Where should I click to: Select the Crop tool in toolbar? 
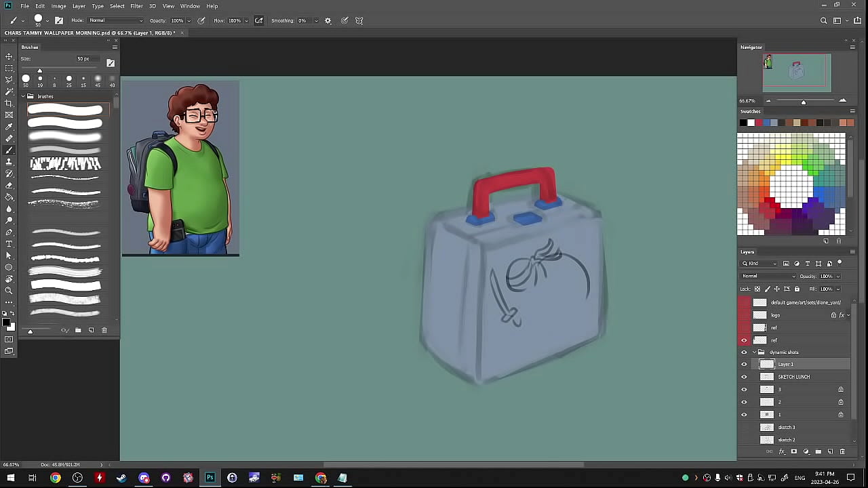click(x=9, y=103)
